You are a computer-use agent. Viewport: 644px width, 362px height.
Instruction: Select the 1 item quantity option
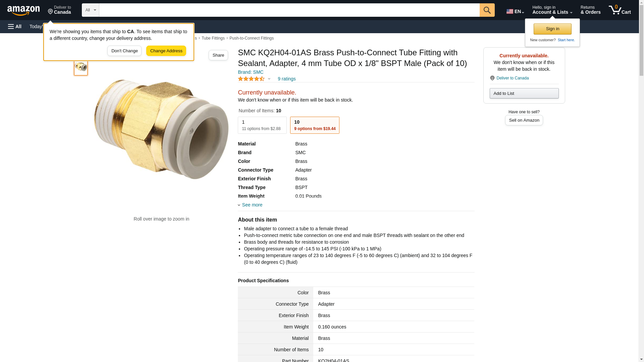tap(262, 125)
